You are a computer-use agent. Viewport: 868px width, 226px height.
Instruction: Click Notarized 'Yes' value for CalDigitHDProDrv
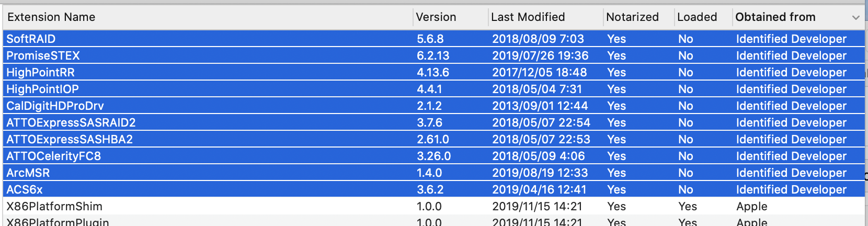pyautogui.click(x=616, y=106)
